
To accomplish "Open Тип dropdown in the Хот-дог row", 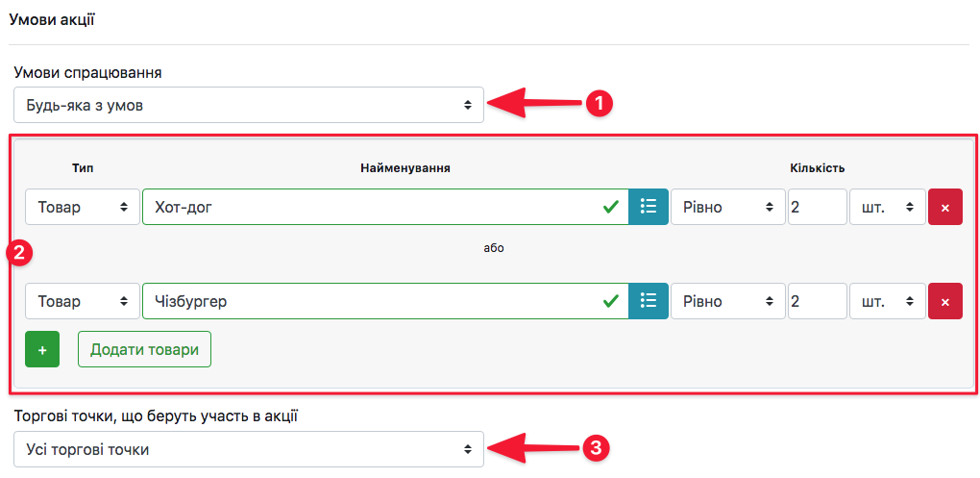I will (82, 207).
